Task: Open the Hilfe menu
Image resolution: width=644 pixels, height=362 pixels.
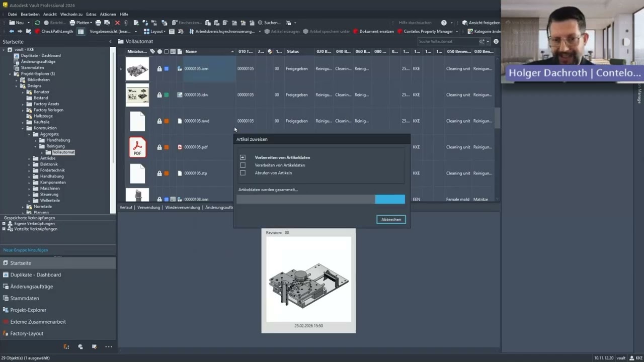Action: click(124, 14)
